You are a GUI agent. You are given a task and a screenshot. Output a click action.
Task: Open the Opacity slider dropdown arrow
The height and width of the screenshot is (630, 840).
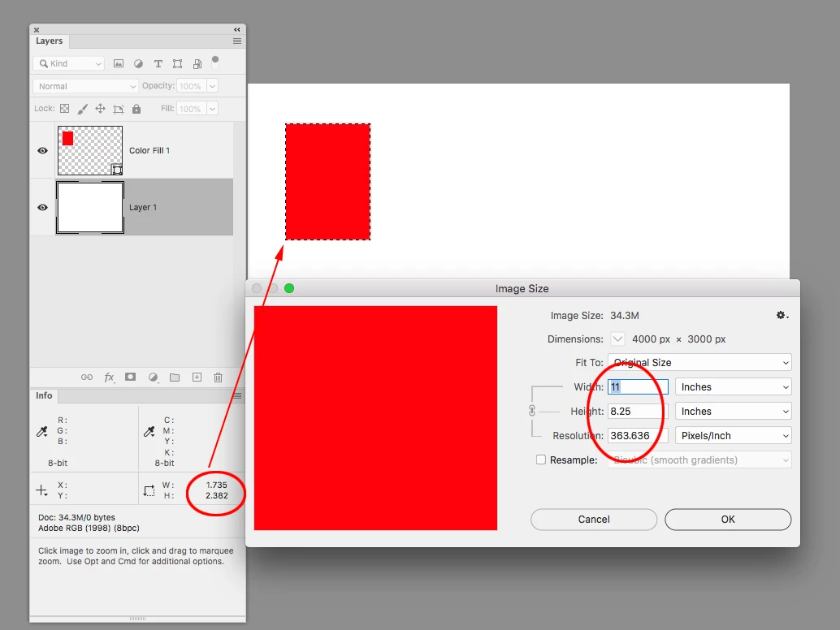pos(213,86)
